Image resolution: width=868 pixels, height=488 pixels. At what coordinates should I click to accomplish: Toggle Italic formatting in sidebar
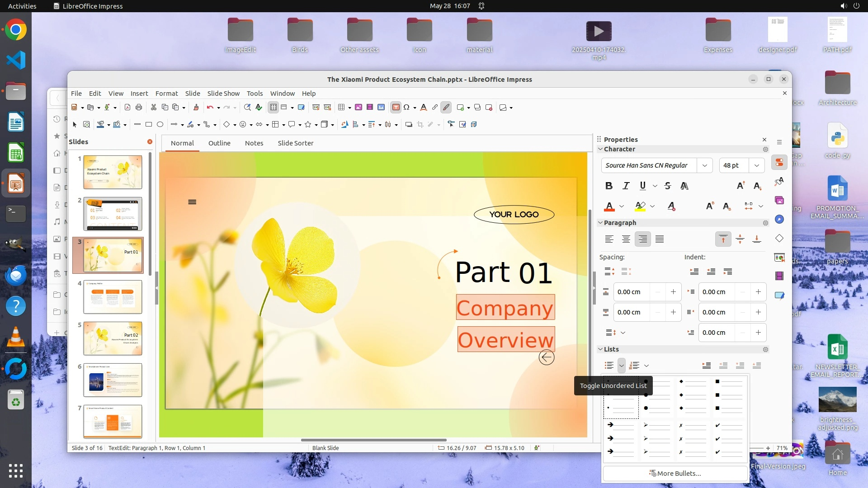pos(626,186)
